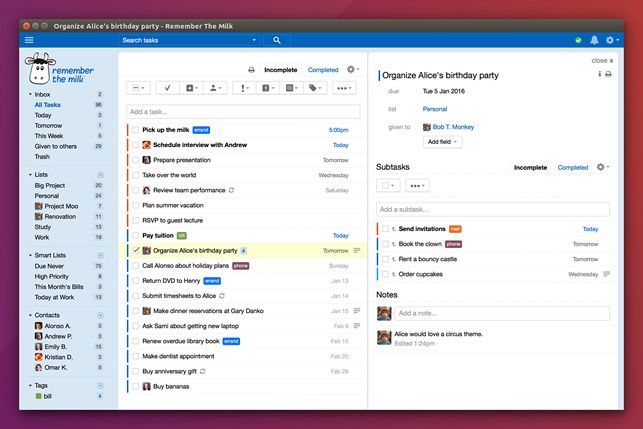
Task: Click the task info icon in details
Action: (x=599, y=74)
